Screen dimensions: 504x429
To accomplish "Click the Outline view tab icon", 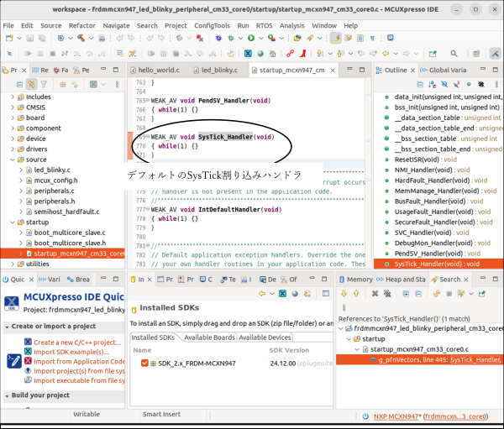I will pos(378,71).
